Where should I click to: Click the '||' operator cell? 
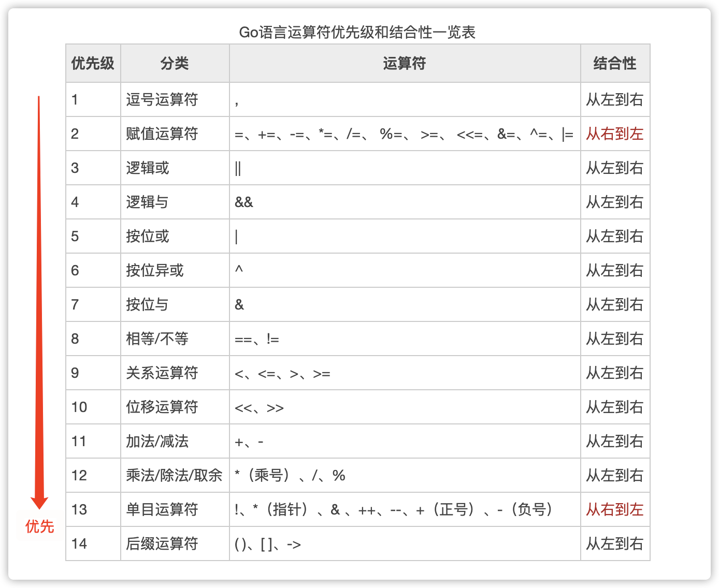point(405,168)
